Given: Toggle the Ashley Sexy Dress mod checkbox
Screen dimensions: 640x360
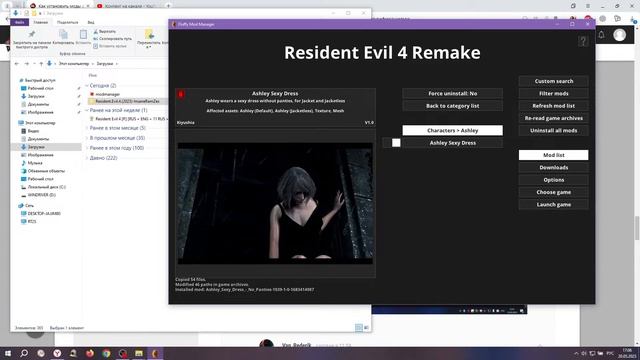Looking at the screenshot, I should (396, 143).
